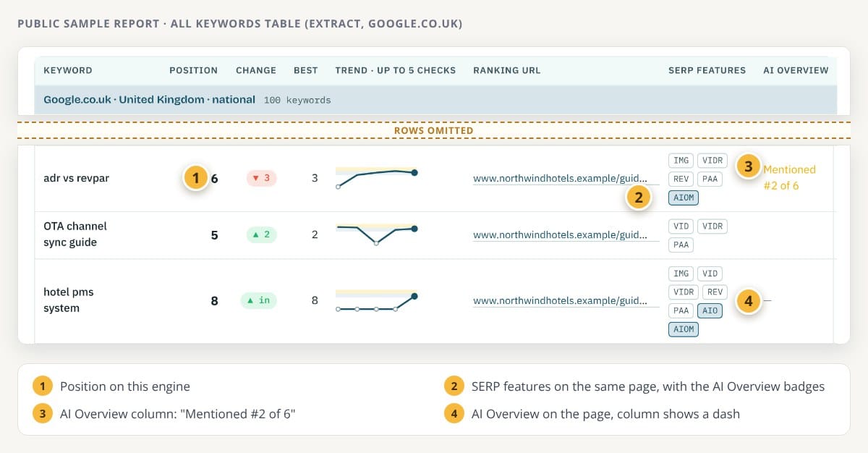Select the TREND · UP TO 5 CHECKS header

396,70
